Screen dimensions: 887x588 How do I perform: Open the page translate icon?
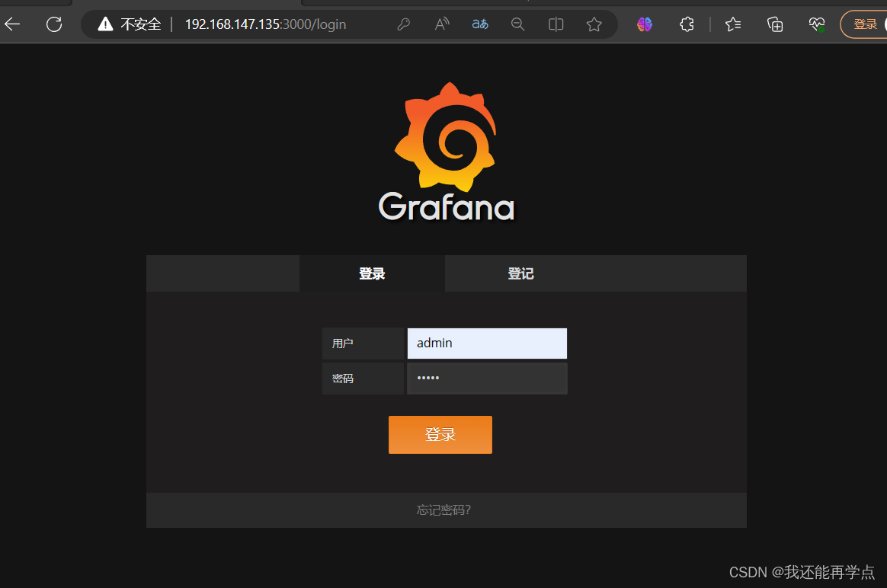tap(480, 24)
